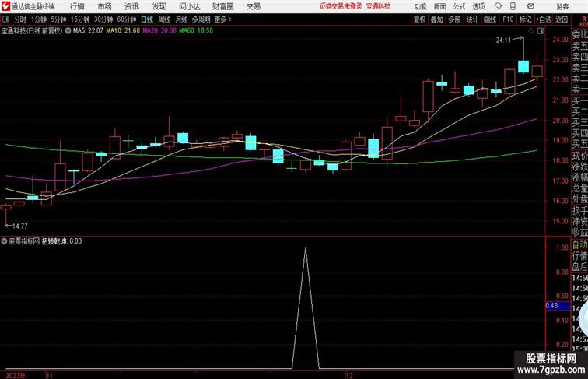Viewport: 588px width, 379px height.
Task: Click the red R badge in the right panel
Action: pos(583,19)
